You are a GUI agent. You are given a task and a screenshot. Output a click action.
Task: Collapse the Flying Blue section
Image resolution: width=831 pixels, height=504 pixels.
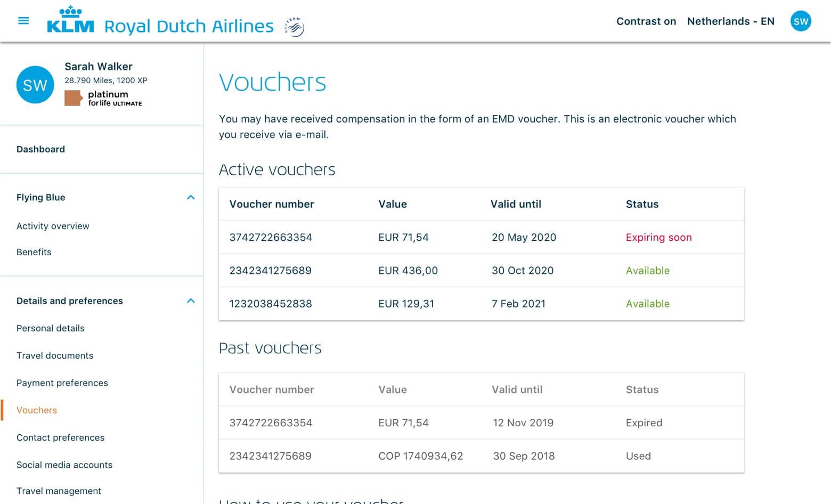(x=191, y=198)
